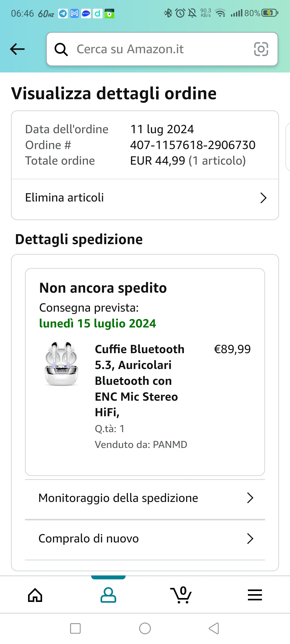Expand the Elimina articoli chevron
Image resolution: width=290 pixels, height=644 pixels.
tap(263, 198)
